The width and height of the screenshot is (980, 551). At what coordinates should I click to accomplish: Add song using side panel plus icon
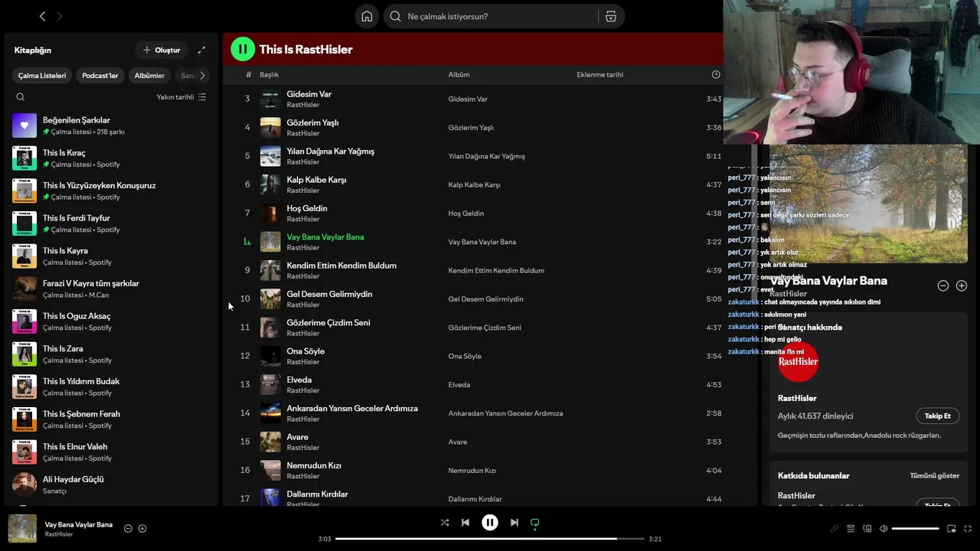962,285
